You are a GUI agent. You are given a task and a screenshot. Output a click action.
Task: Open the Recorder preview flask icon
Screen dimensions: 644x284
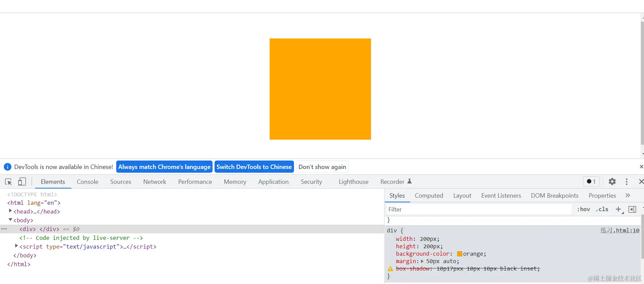coord(410,181)
